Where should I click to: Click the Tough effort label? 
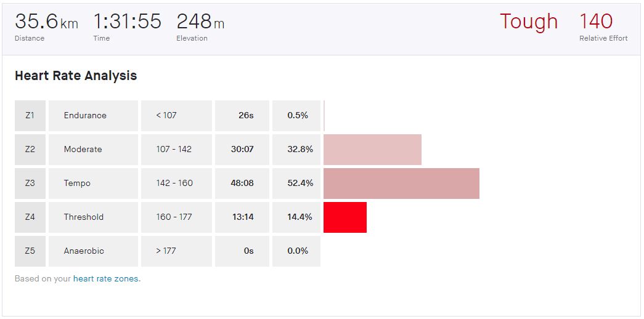(x=528, y=22)
